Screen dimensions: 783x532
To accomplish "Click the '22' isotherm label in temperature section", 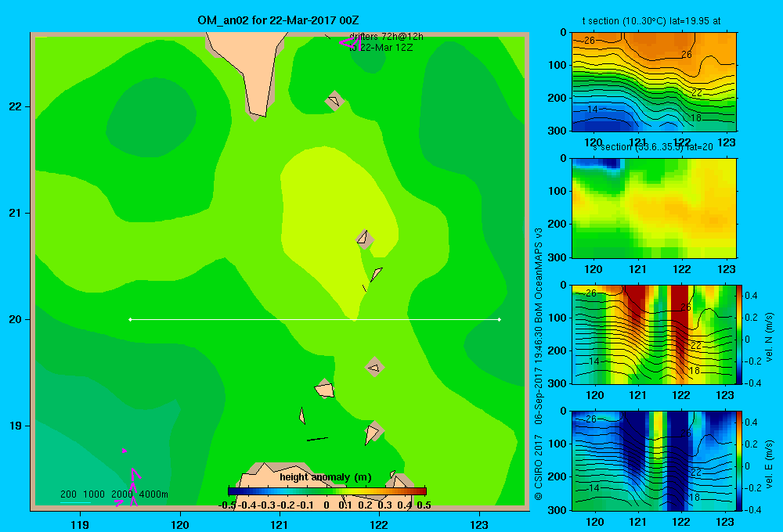I will click(x=697, y=93).
